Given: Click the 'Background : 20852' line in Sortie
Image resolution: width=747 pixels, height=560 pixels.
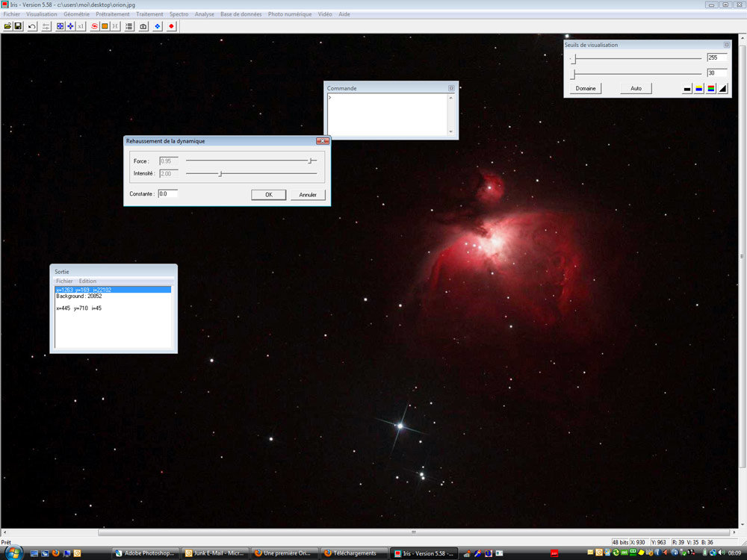Looking at the screenshot, I should (x=79, y=296).
